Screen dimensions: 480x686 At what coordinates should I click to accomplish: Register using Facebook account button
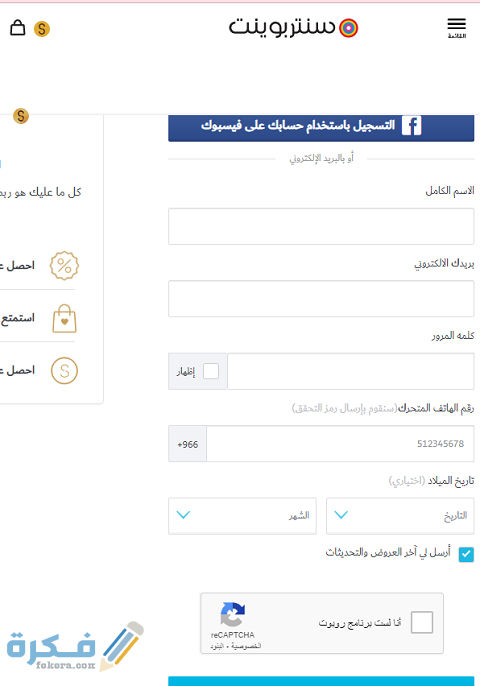[x=321, y=127]
